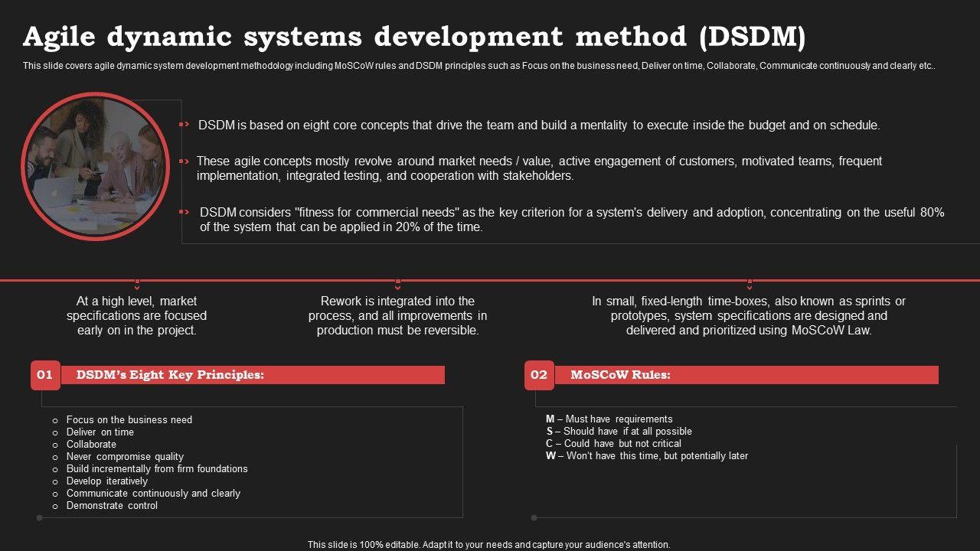Click the 'MoSCoW Rules:' header bar

coord(746,375)
